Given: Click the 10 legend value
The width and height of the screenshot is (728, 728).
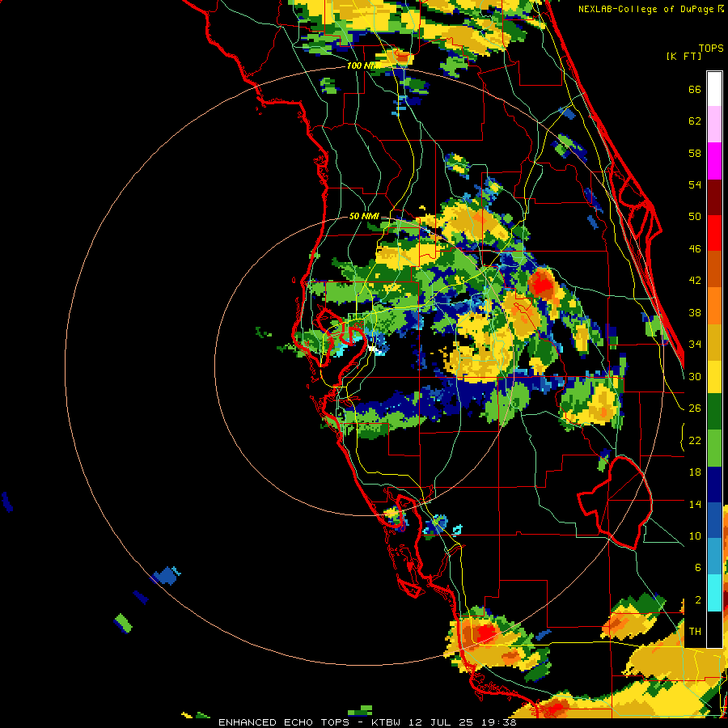Looking at the screenshot, I should coord(695,536).
